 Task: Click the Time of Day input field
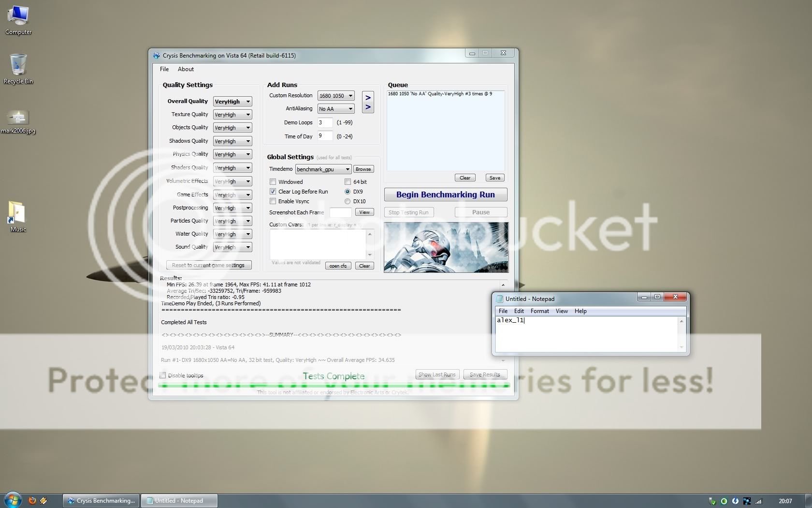tap(325, 136)
